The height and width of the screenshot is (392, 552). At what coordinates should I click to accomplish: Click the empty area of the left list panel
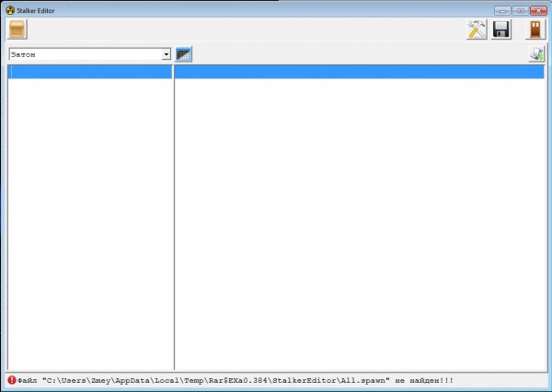click(x=89, y=221)
